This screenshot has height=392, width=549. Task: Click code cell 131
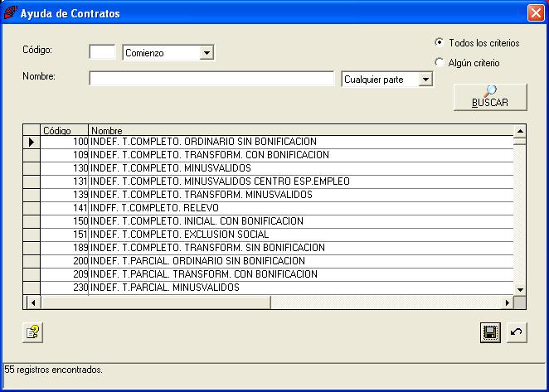(65, 181)
